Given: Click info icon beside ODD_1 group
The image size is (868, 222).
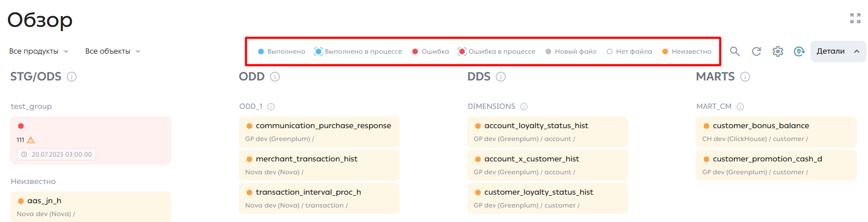Looking at the screenshot, I should 271,107.
